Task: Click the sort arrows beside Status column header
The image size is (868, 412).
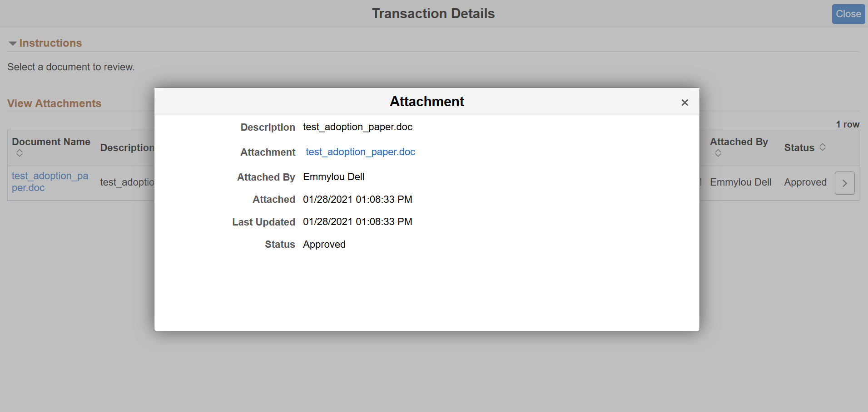Action: click(822, 147)
